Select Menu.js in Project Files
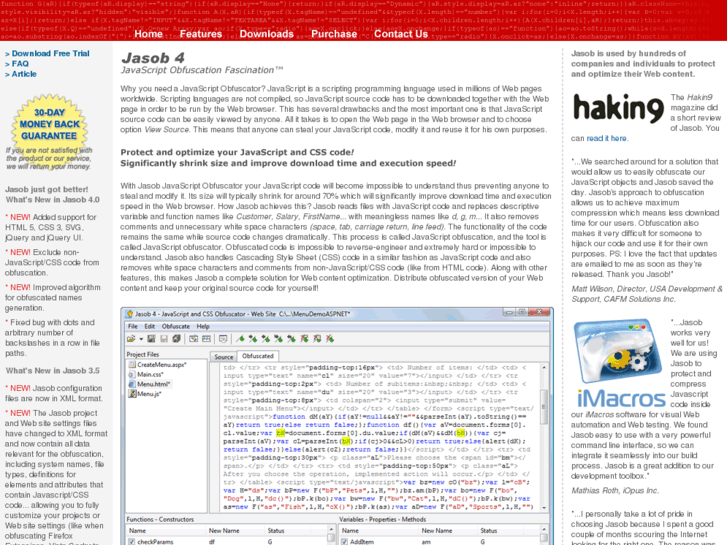 145,394
